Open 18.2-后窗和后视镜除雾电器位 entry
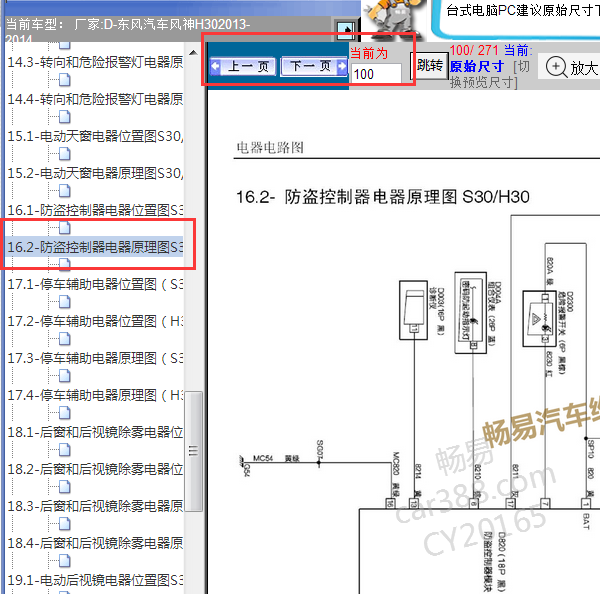 [x=95, y=469]
